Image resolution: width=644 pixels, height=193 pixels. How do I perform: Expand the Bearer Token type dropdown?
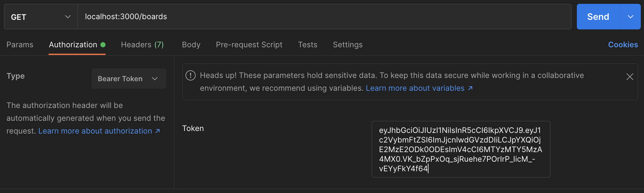coord(129,79)
